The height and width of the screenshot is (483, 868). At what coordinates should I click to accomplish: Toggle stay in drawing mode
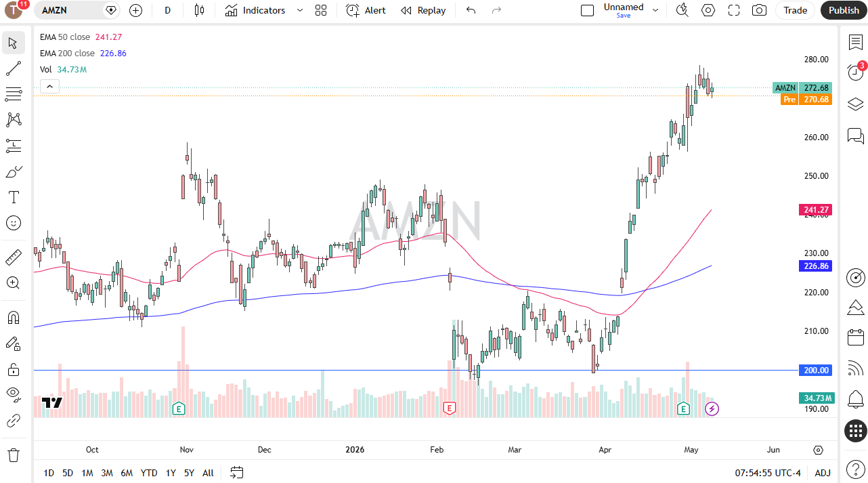(13, 343)
